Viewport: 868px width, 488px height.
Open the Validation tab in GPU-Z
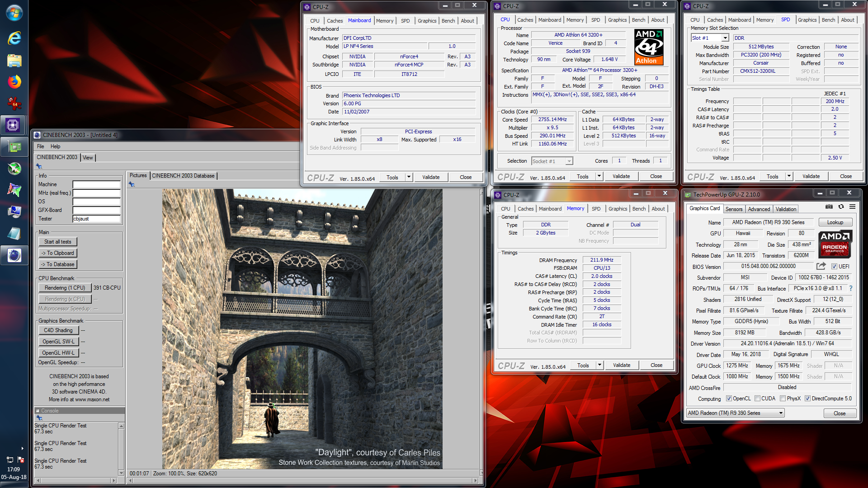tap(786, 209)
